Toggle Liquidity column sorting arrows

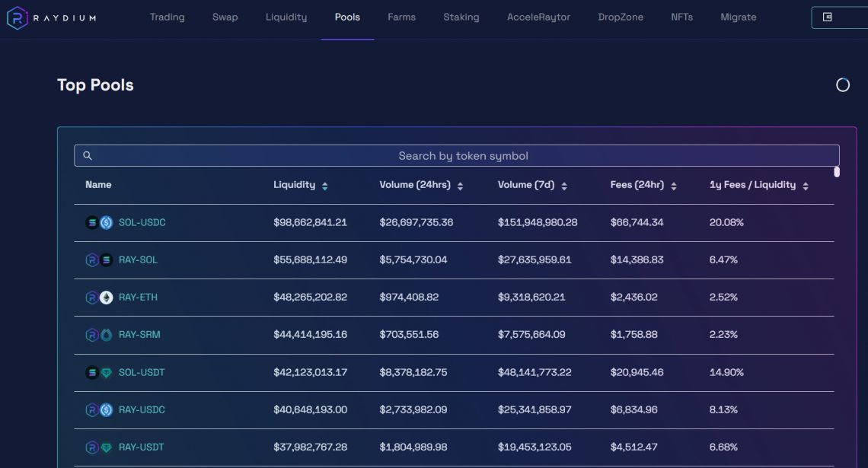[x=324, y=184]
